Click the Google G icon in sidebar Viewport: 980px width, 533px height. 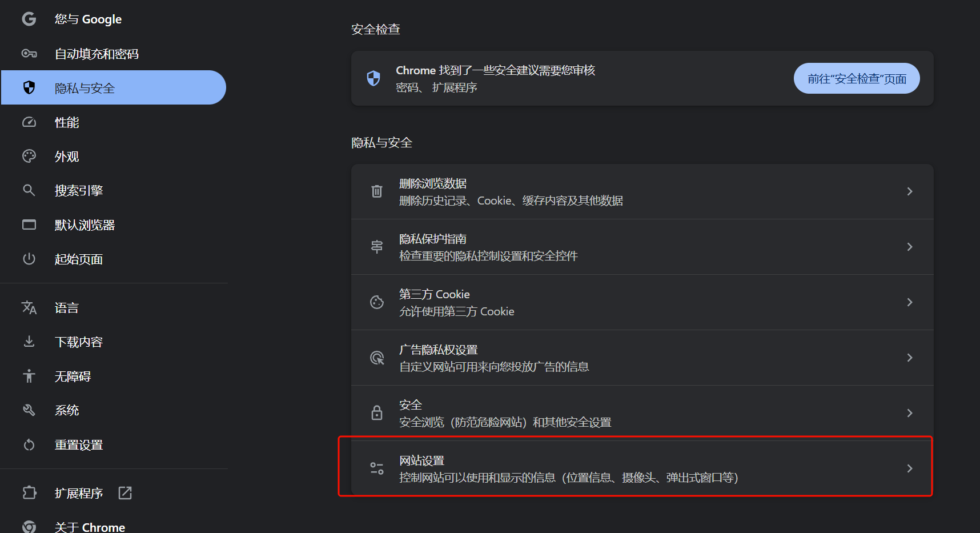tap(29, 19)
